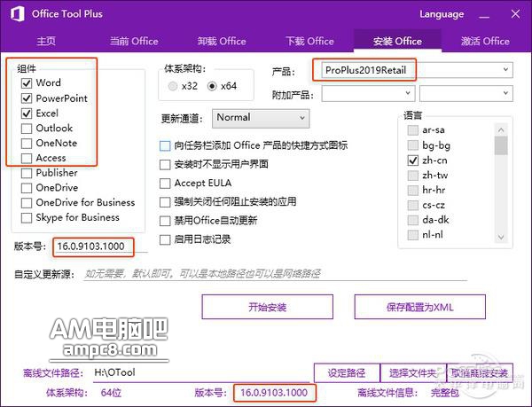Check 禁用Office自动更新 option
The image size is (532, 407).
(x=165, y=221)
